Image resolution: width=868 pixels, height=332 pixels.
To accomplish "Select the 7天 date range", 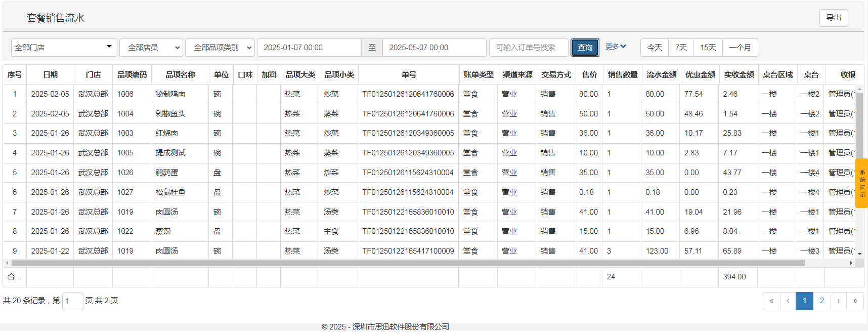I will pyautogui.click(x=681, y=48).
